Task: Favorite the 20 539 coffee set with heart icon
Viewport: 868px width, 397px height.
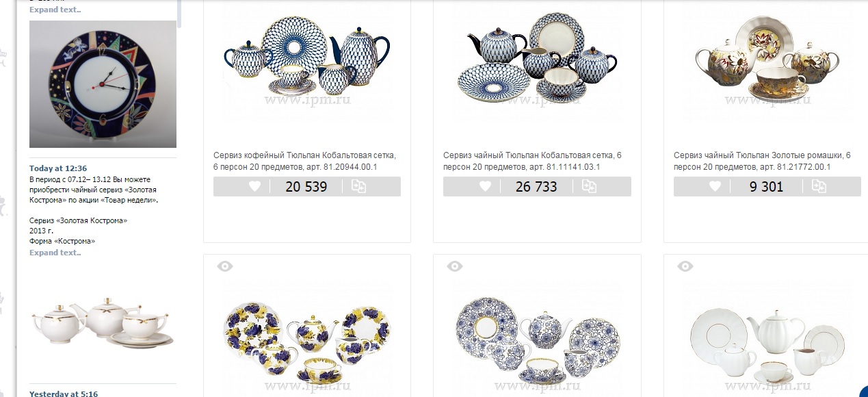Action: click(x=254, y=186)
